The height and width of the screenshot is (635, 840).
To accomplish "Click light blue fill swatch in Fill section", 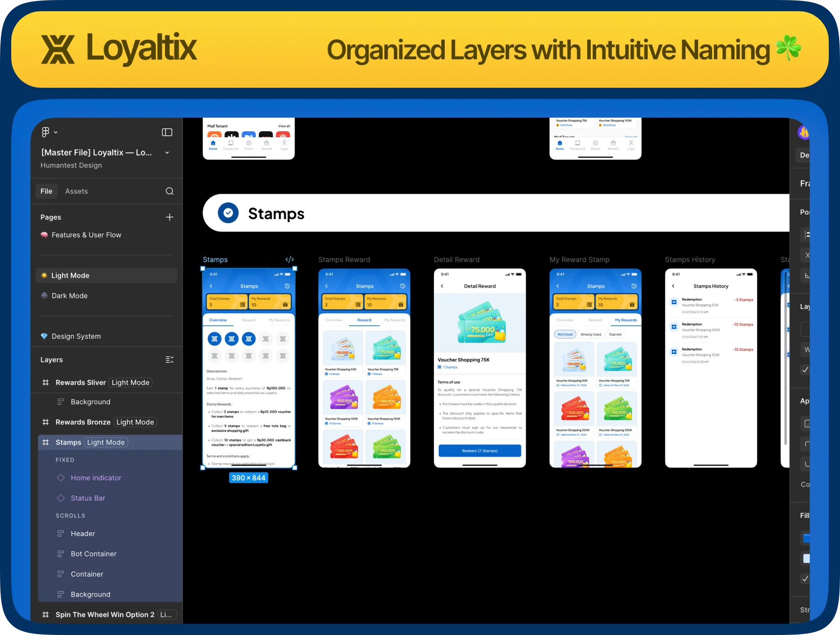I will (x=806, y=558).
